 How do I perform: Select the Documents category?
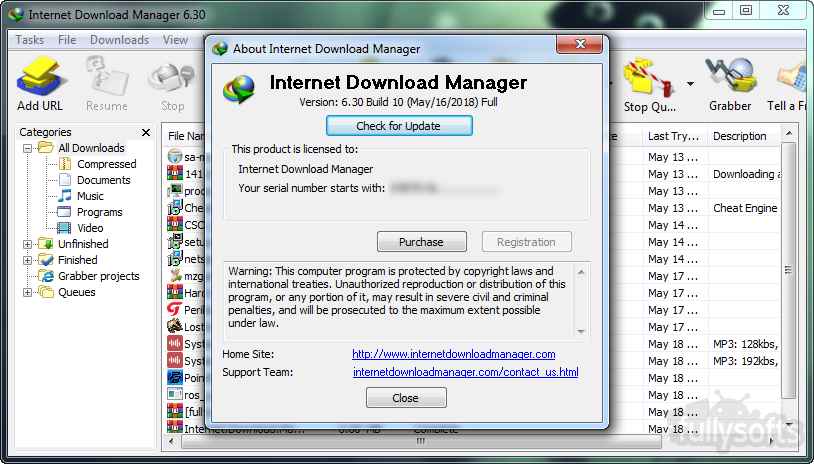[x=103, y=180]
